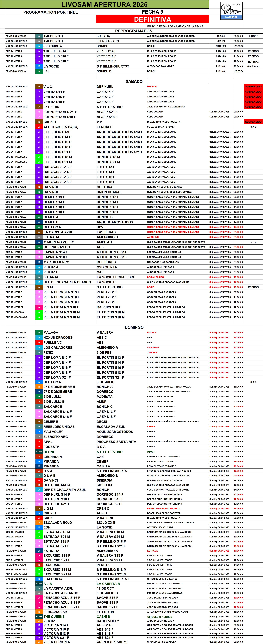Select the MARTIN FIERRO cell
Viewport: 263px width, 644px height.
(69, 262)
